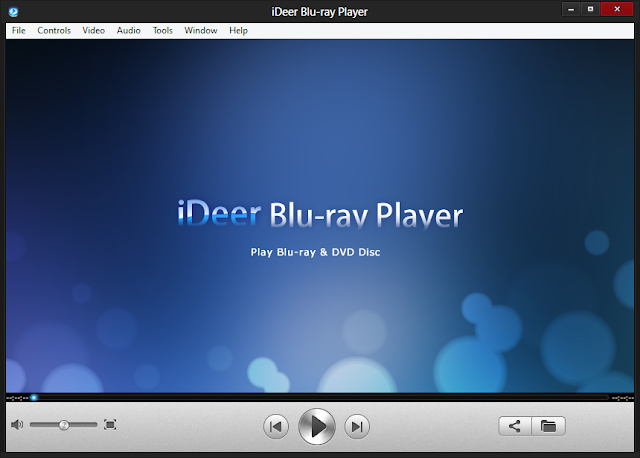Click the Play button
640x458 pixels.
click(x=317, y=427)
